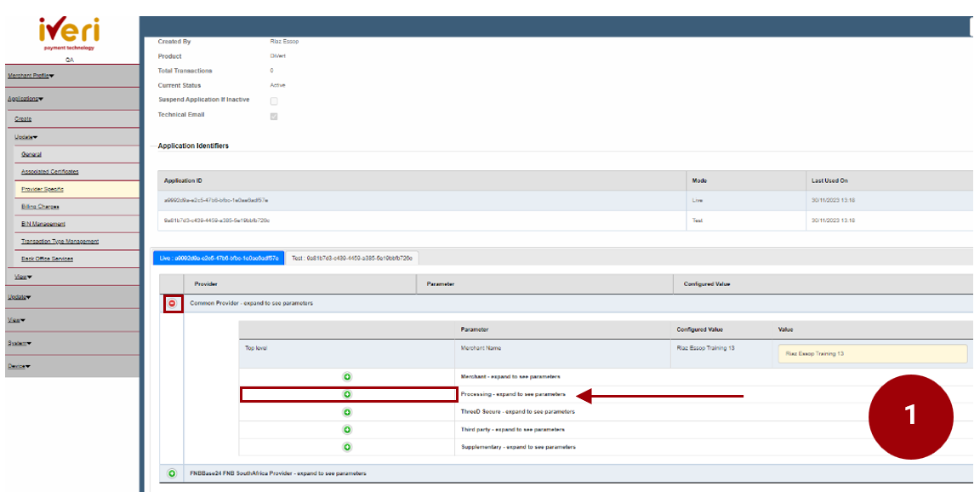
Task: Click the iVeri payment technology logo
Action: click(69, 33)
